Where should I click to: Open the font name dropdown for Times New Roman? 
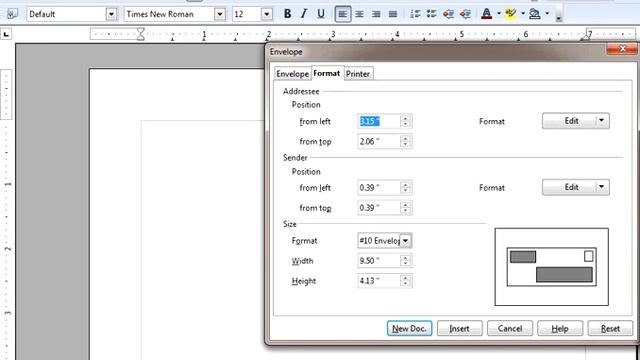(220, 14)
